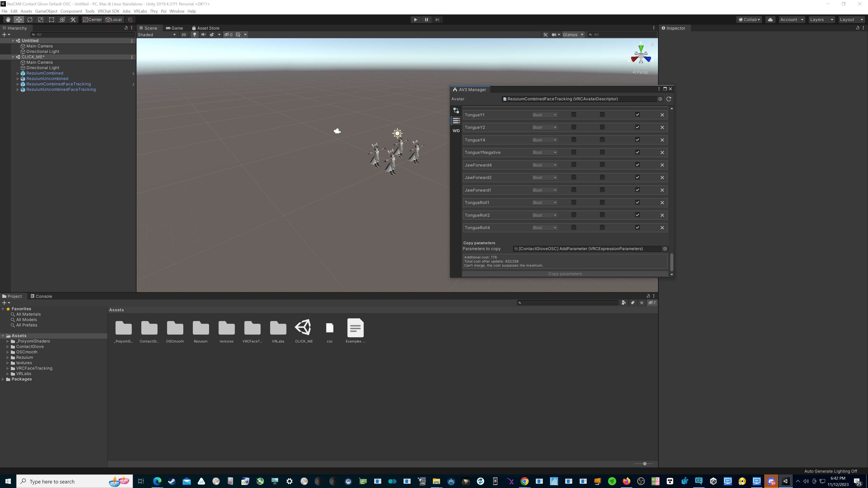Open the Collab button
The width and height of the screenshot is (868, 488).
point(749,19)
